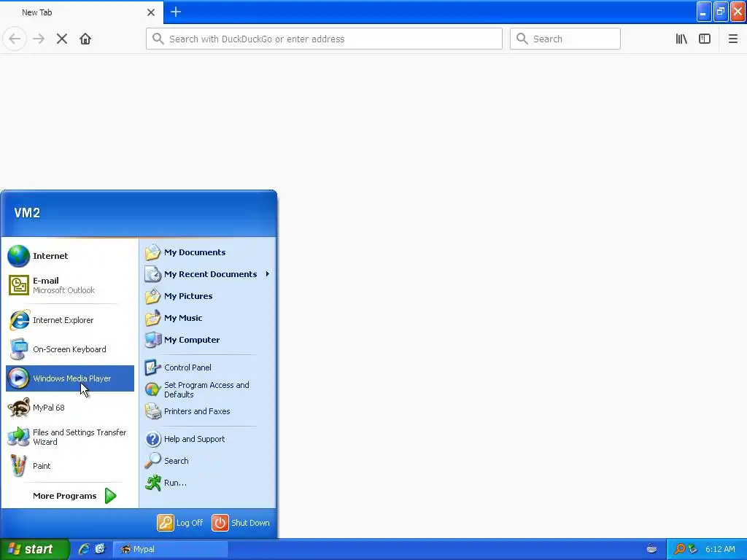Open E-mail Microsoft Outlook entry
Image resolution: width=747 pixels, height=560 pixels.
pyautogui.click(x=69, y=285)
